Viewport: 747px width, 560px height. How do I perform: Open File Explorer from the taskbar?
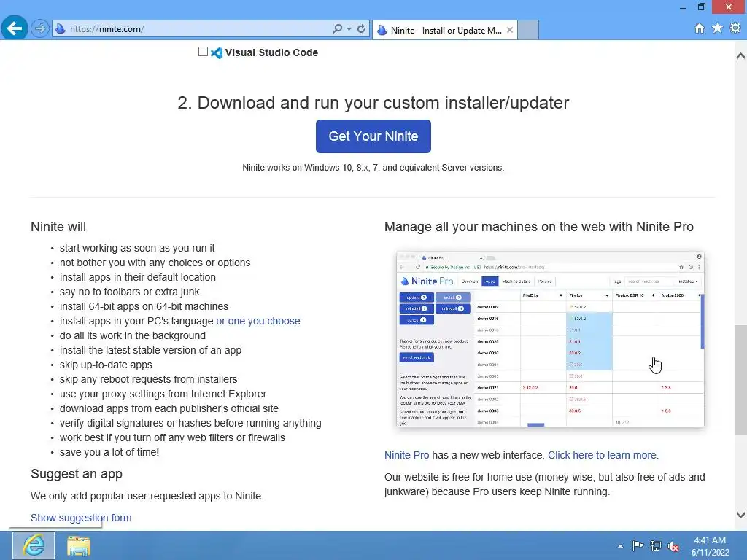[79, 545]
